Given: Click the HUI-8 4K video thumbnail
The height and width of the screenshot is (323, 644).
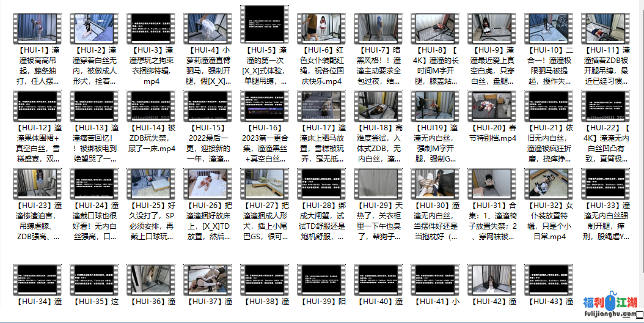Looking at the screenshot, I should coord(437,28).
